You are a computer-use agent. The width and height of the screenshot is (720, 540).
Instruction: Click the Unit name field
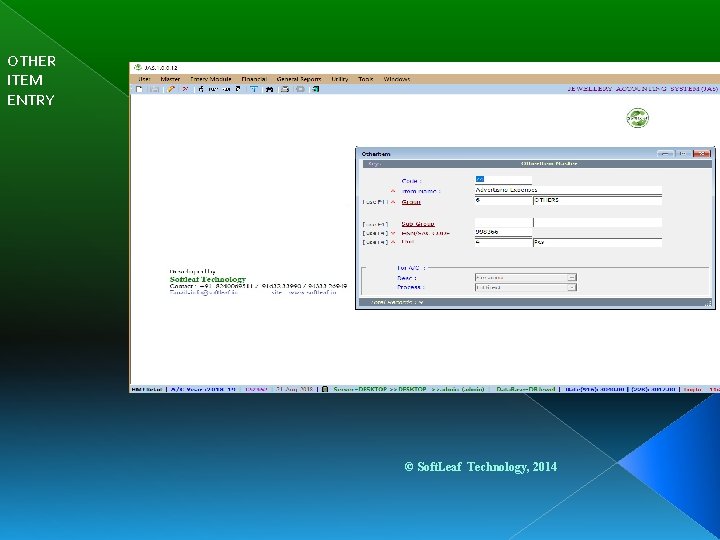(x=597, y=242)
